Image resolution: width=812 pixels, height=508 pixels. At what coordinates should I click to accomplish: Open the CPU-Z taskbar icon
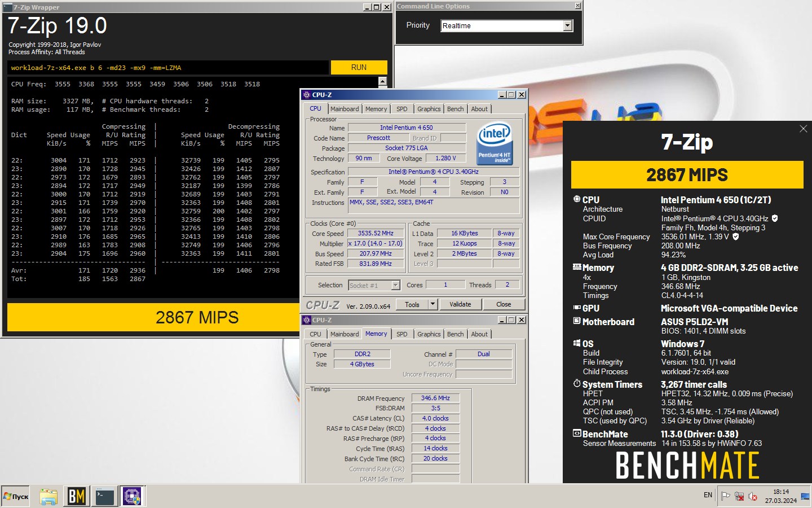pyautogui.click(x=132, y=496)
